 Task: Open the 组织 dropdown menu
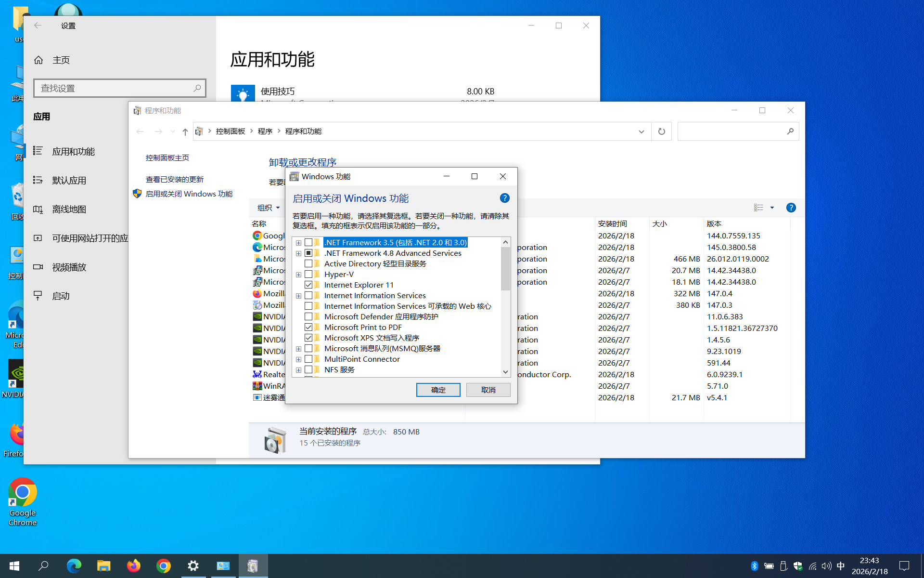point(269,208)
